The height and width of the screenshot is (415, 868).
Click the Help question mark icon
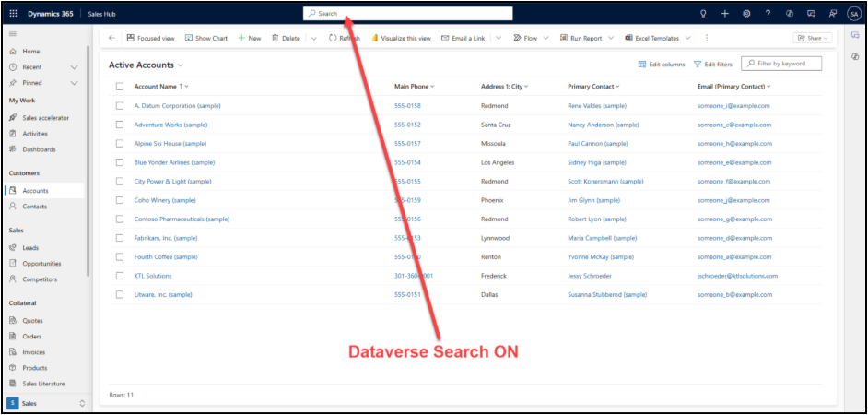[x=768, y=14]
